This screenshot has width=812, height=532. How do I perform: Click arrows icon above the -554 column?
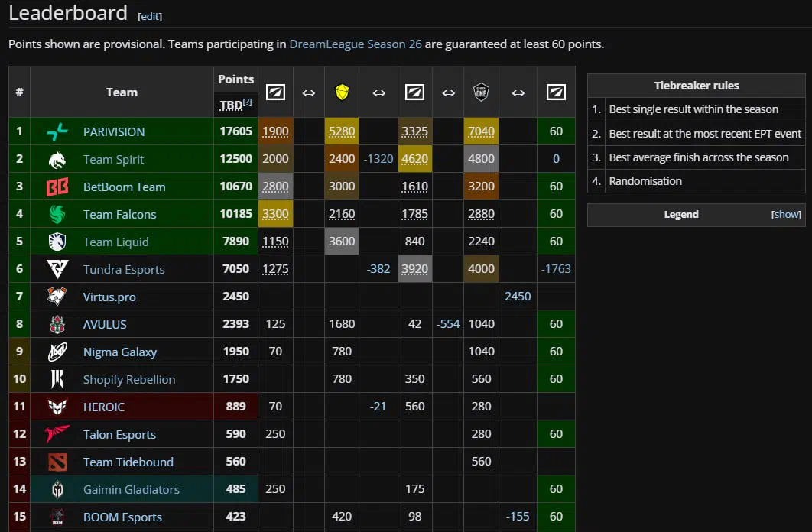coord(449,93)
